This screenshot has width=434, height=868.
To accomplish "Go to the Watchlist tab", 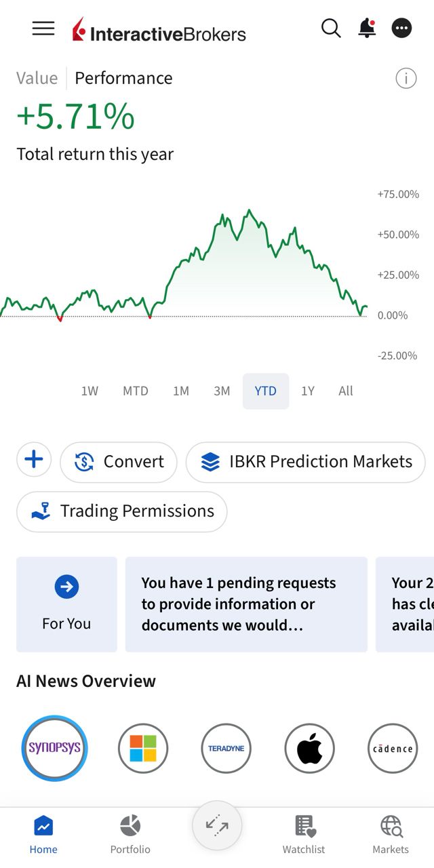I will (x=304, y=835).
